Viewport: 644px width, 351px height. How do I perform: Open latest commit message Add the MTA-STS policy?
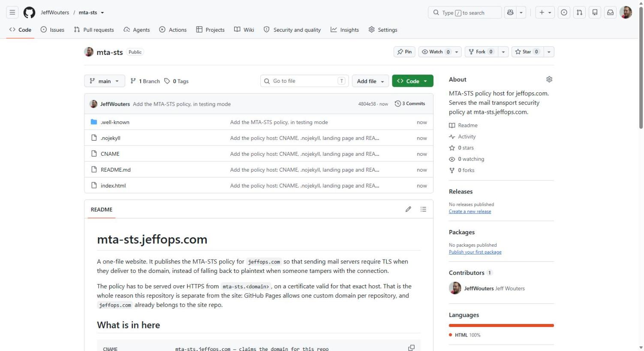point(182,104)
